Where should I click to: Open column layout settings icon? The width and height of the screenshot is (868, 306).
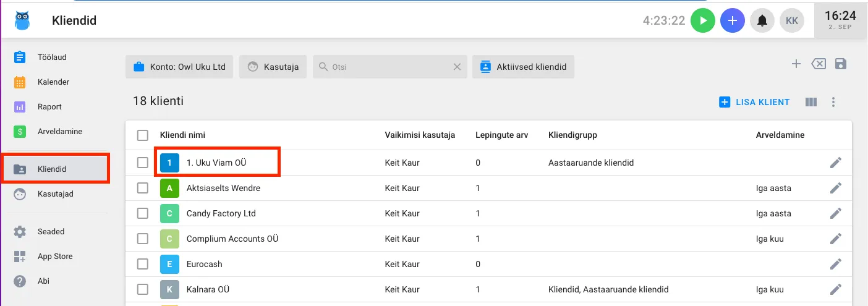coord(812,102)
